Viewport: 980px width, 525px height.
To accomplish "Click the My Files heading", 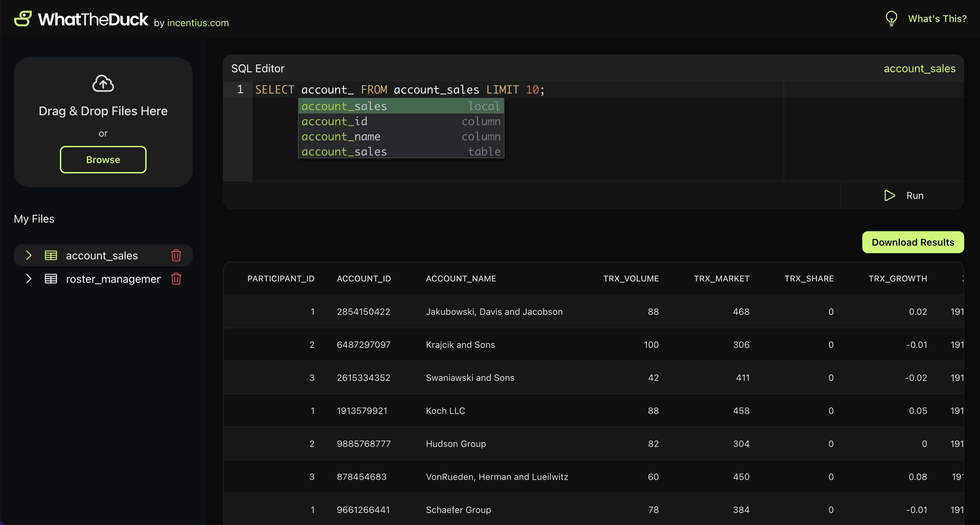I will pyautogui.click(x=34, y=219).
